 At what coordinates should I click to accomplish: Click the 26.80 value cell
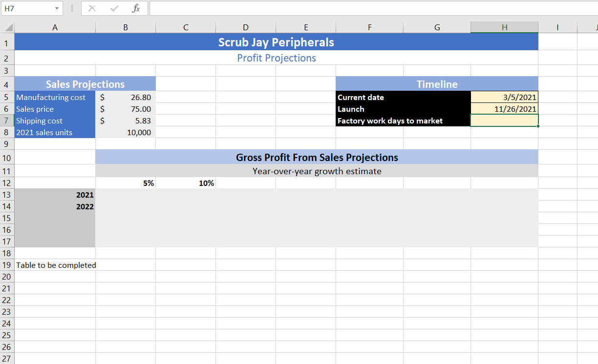126,97
